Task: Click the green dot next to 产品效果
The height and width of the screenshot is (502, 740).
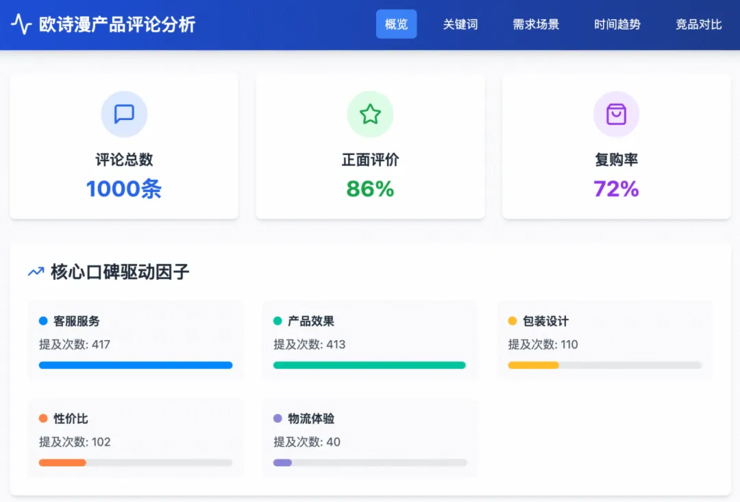Action: 278,321
